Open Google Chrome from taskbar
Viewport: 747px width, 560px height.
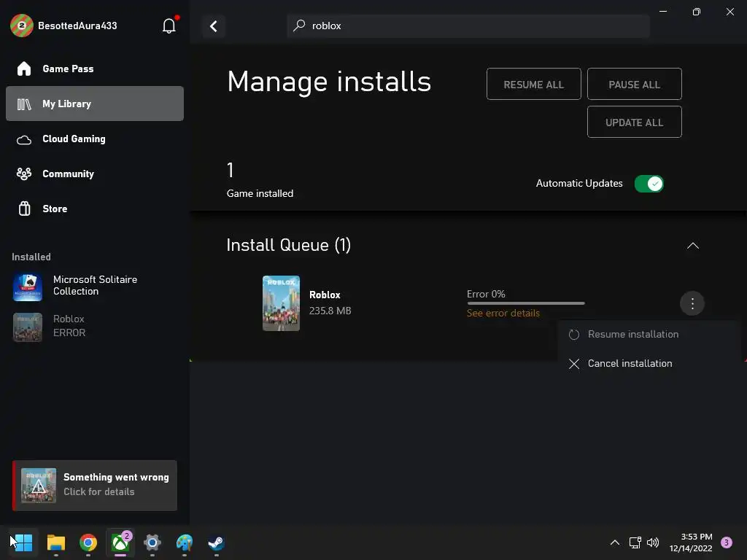coord(88,542)
